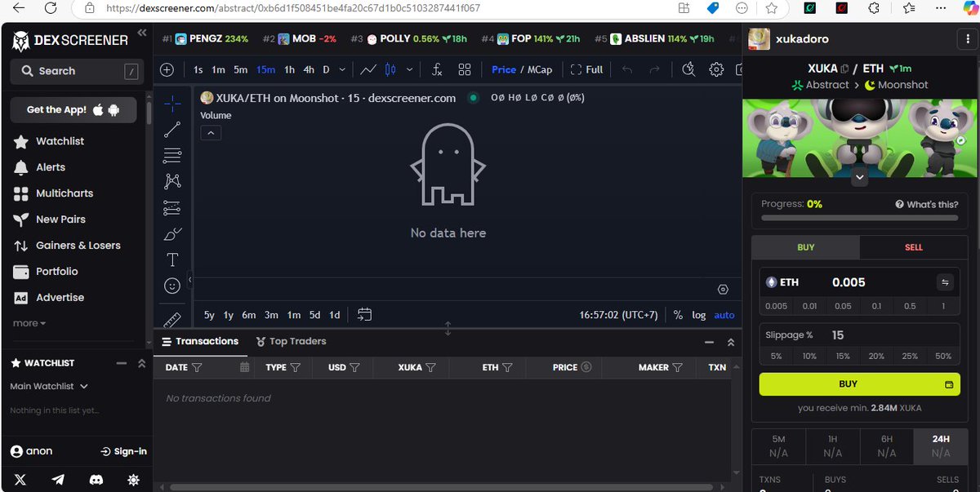The width and height of the screenshot is (980, 492).
Task: Collapse the watchlist panel double chevron
Action: tap(141, 363)
